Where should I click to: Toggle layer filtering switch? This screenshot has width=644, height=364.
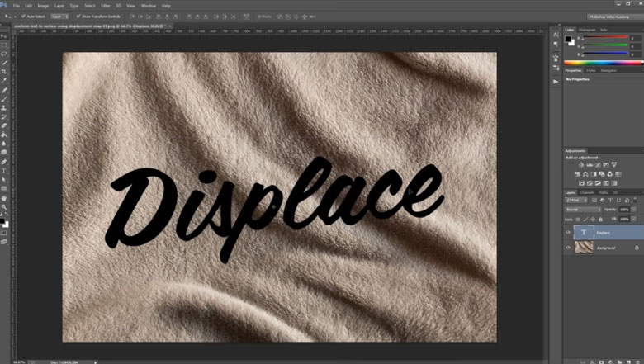(635, 201)
